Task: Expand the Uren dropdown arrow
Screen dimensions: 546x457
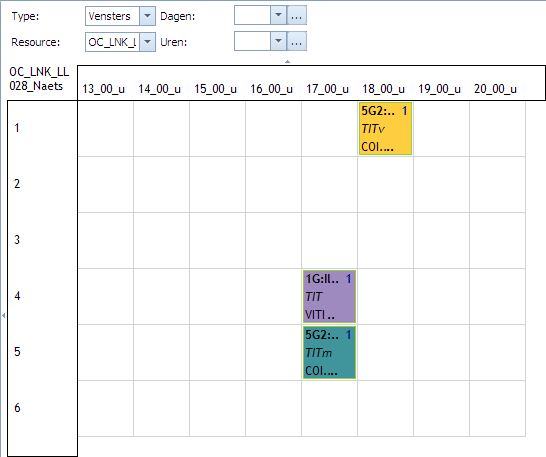Action: pyautogui.click(x=278, y=41)
